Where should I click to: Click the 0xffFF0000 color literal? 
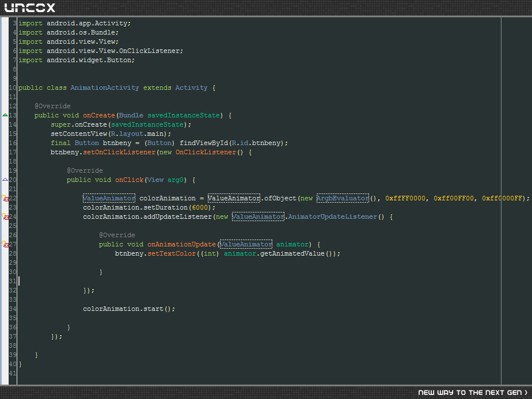coord(405,198)
